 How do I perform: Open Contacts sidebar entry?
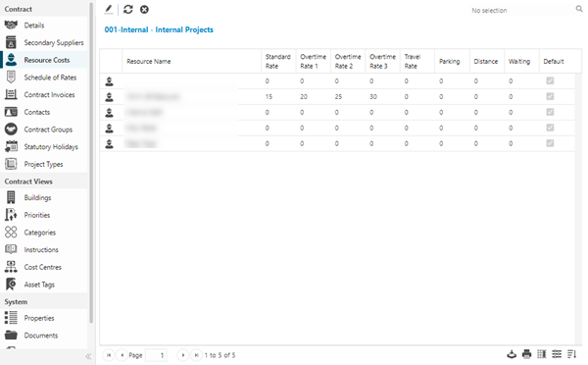[37, 112]
